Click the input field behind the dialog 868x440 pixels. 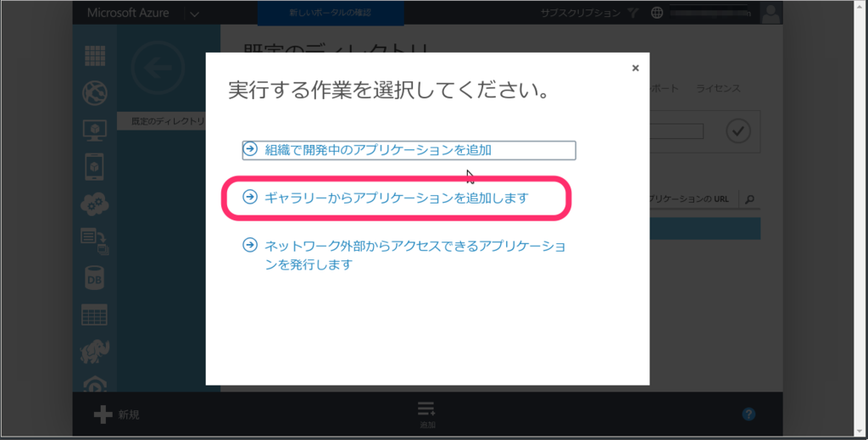pos(676,131)
